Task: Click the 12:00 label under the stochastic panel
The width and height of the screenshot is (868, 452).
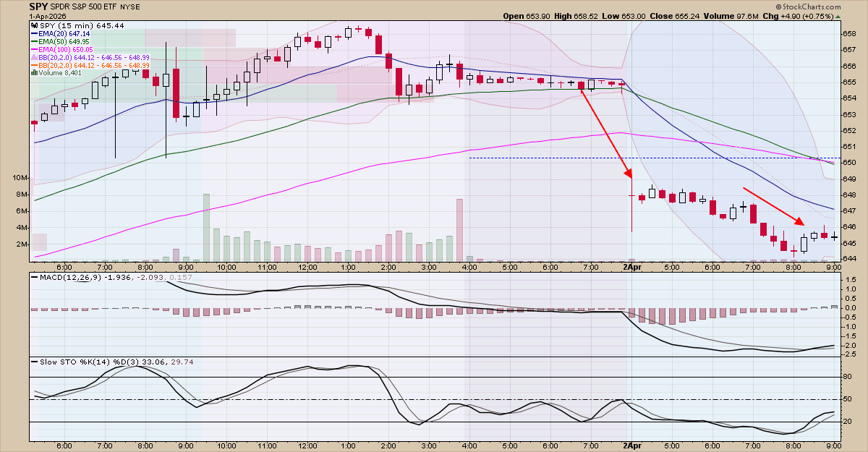Action: point(307,448)
